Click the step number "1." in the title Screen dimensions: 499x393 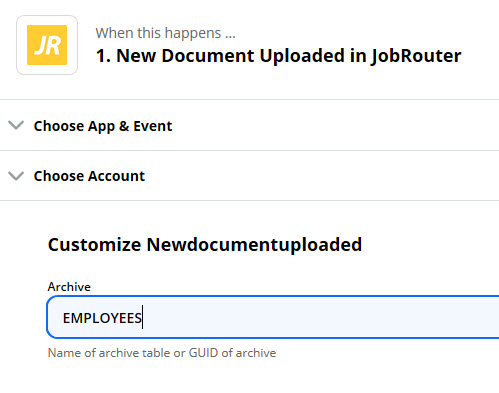tap(103, 56)
